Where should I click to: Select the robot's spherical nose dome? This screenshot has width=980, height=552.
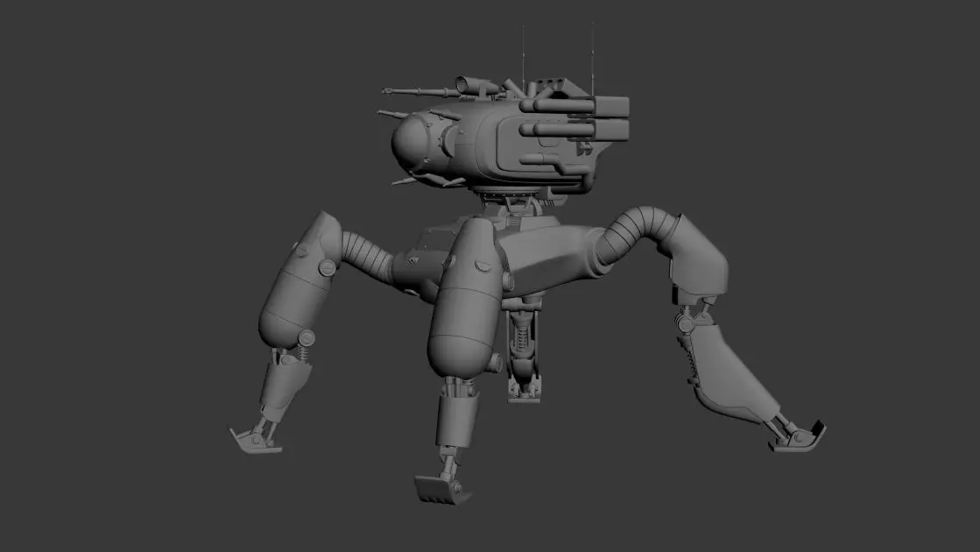click(409, 143)
